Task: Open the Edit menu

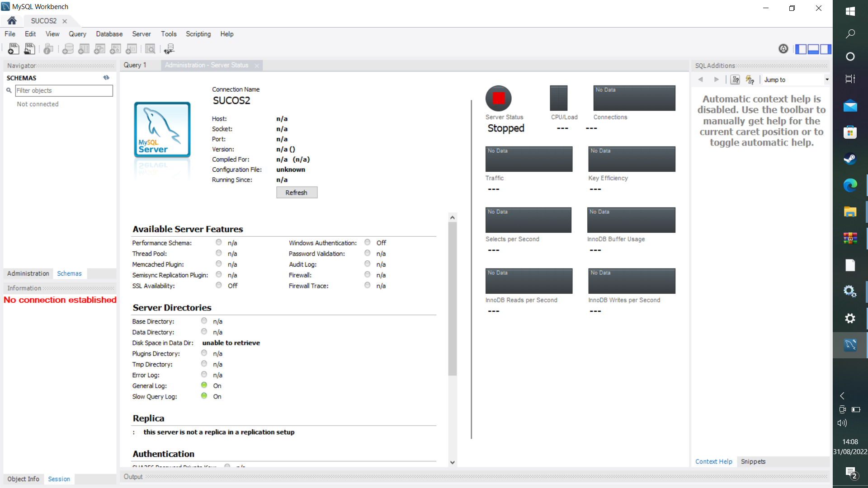Action: point(30,34)
